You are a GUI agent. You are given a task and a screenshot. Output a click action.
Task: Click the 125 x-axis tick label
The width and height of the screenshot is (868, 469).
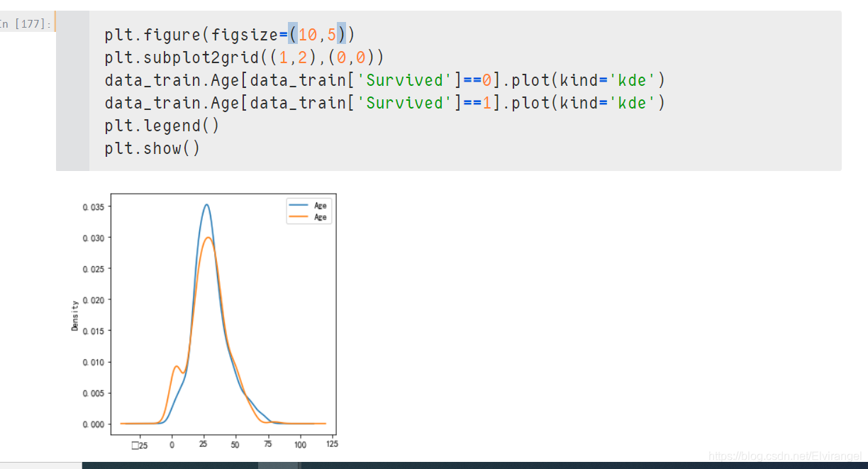(331, 445)
